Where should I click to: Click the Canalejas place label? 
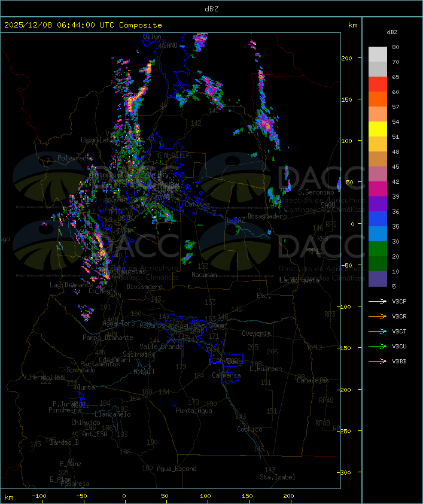313,380
